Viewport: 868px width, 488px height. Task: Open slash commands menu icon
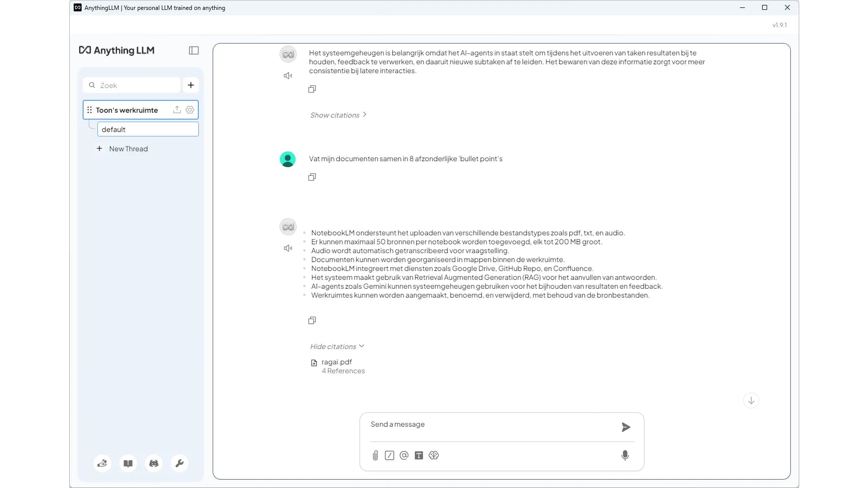click(x=390, y=455)
